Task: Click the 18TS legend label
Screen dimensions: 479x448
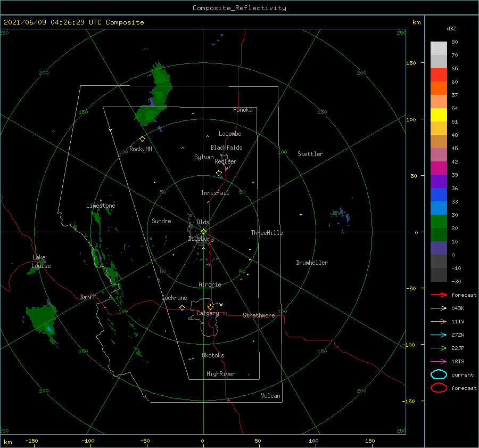Action: pyautogui.click(x=458, y=362)
